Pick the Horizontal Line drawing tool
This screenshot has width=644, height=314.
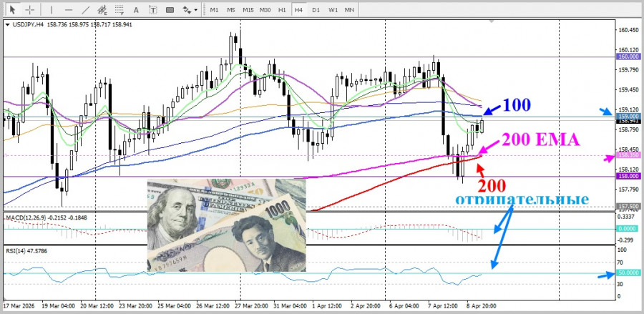click(x=69, y=9)
